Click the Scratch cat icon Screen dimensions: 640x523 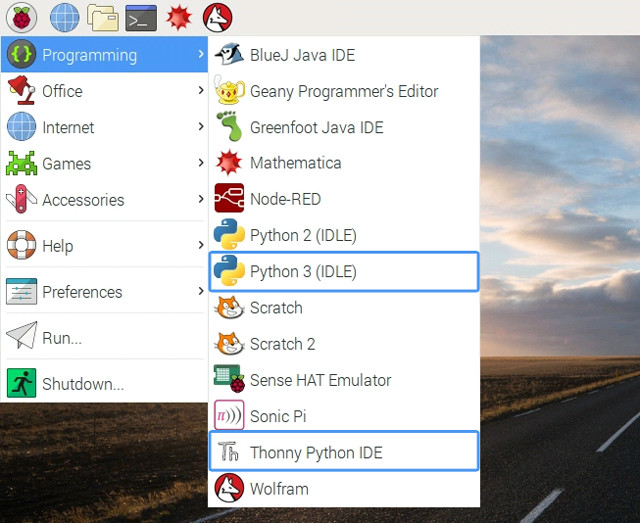click(229, 307)
